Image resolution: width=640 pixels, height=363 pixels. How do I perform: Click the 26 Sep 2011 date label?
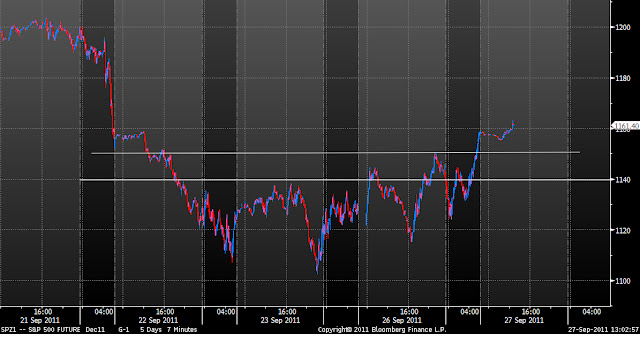402,321
